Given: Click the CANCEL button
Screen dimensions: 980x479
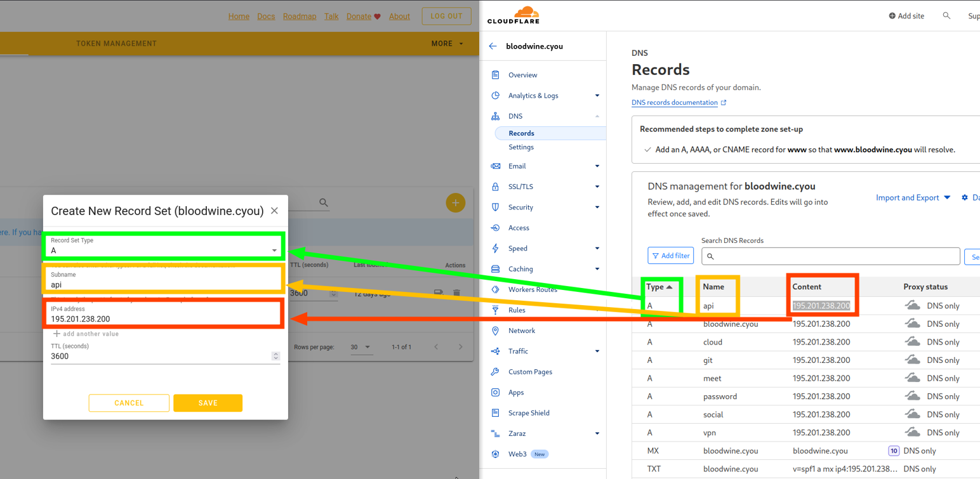Looking at the screenshot, I should [x=129, y=403].
